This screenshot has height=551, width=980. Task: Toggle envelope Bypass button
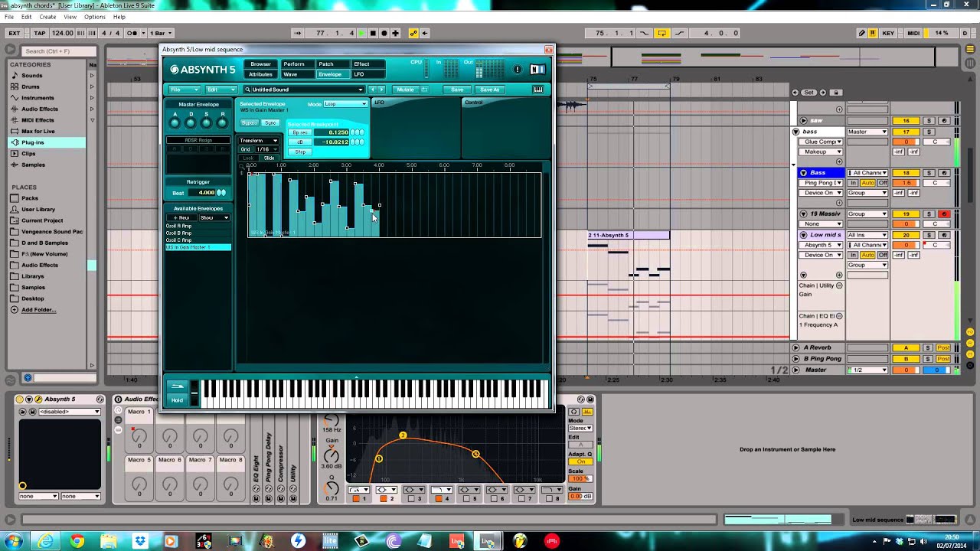tap(250, 123)
